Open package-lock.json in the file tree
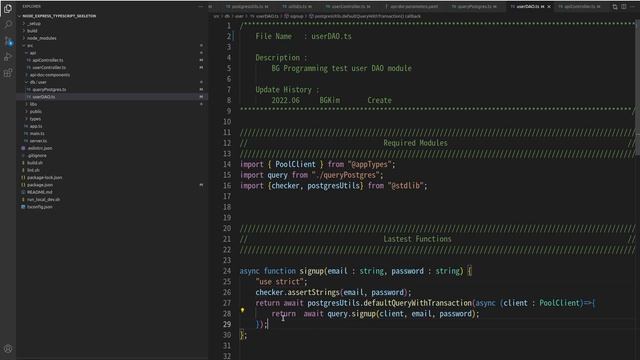640x360 pixels. (x=44, y=178)
